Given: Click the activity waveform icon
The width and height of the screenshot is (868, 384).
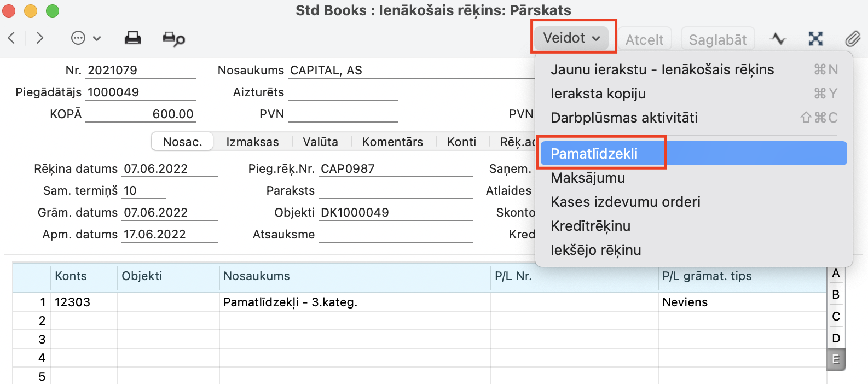Looking at the screenshot, I should [778, 39].
